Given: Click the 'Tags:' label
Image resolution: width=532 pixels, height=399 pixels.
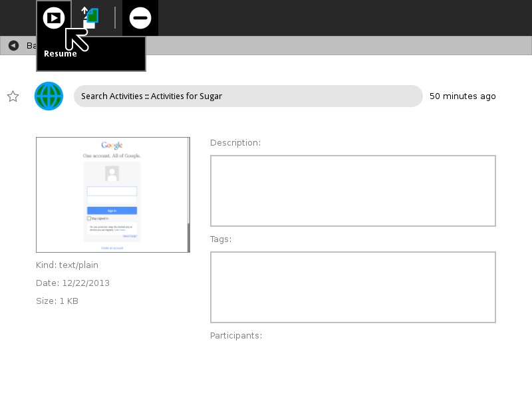Looking at the screenshot, I should [x=221, y=239].
